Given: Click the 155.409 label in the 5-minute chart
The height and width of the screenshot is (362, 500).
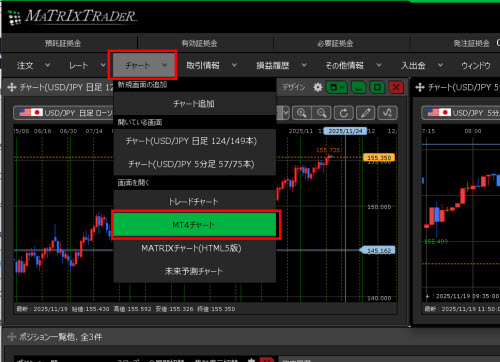Looking at the screenshot, I should (x=436, y=241).
